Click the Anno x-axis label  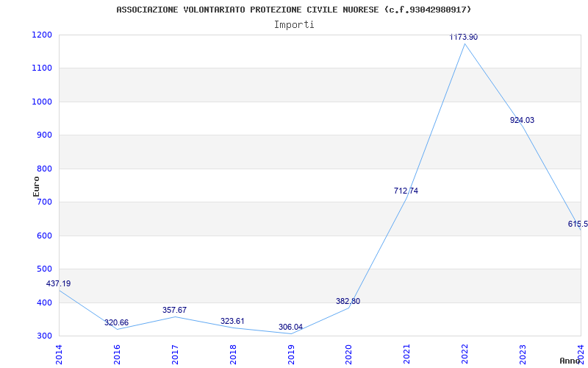pos(570,361)
